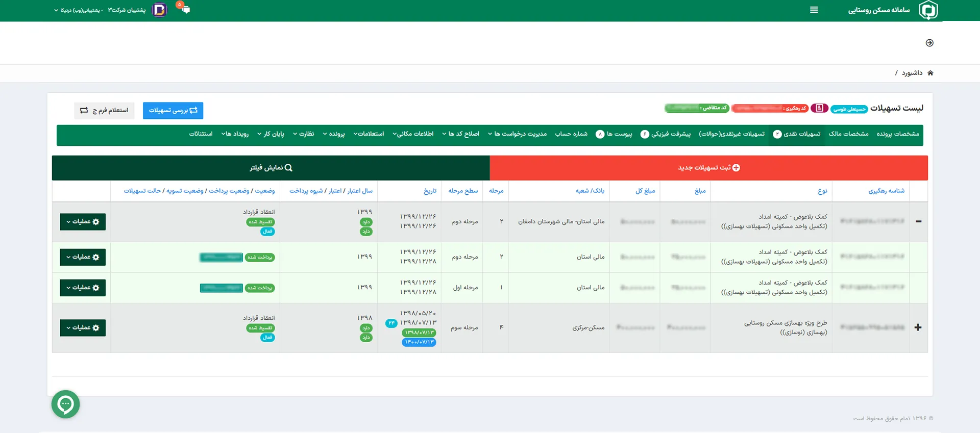Click the notifications chat icon with badge
This screenshot has height=433, width=980.
[185, 9]
